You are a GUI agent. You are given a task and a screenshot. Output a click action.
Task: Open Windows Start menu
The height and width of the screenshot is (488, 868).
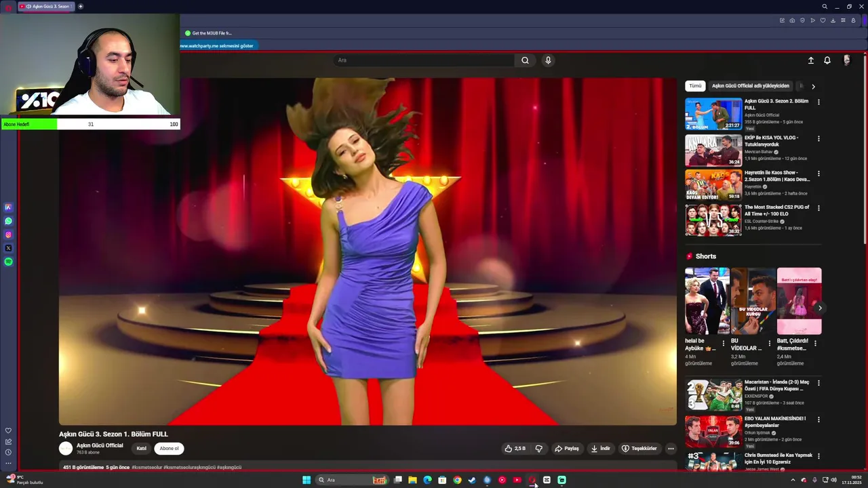(x=307, y=480)
